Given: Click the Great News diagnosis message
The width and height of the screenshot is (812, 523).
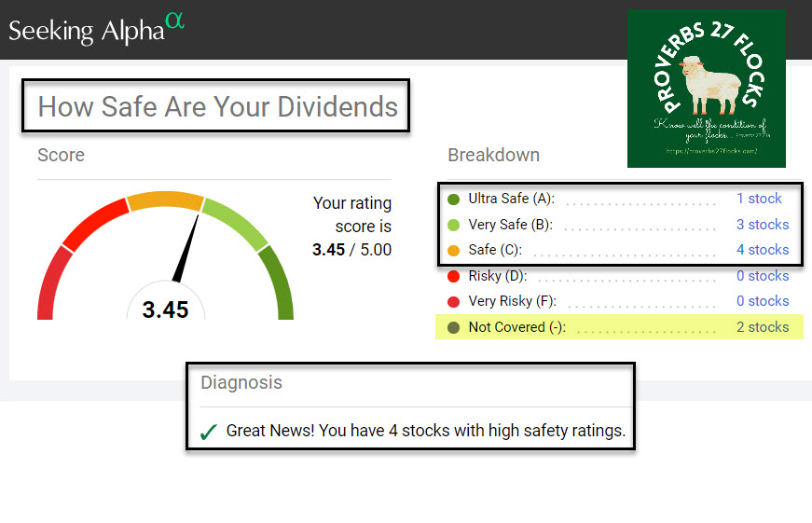Looking at the screenshot, I should [x=425, y=432].
